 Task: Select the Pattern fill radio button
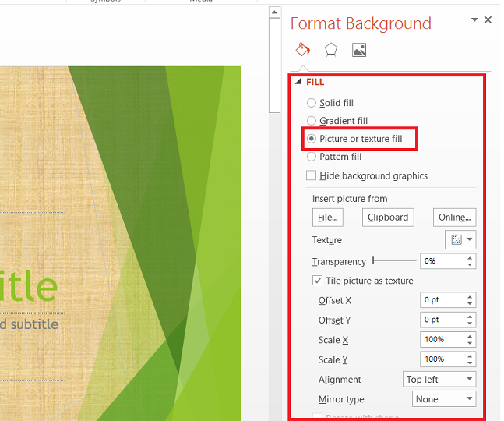pos(311,157)
